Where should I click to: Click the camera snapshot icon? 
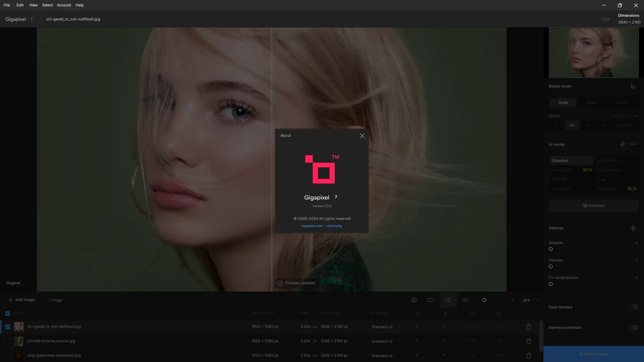point(414,300)
